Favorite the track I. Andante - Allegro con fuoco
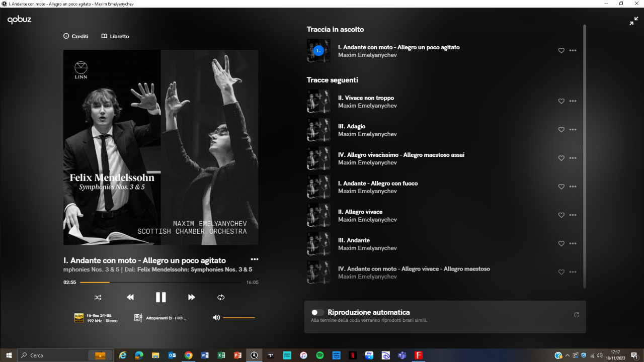This screenshot has height=362, width=644. point(561,187)
